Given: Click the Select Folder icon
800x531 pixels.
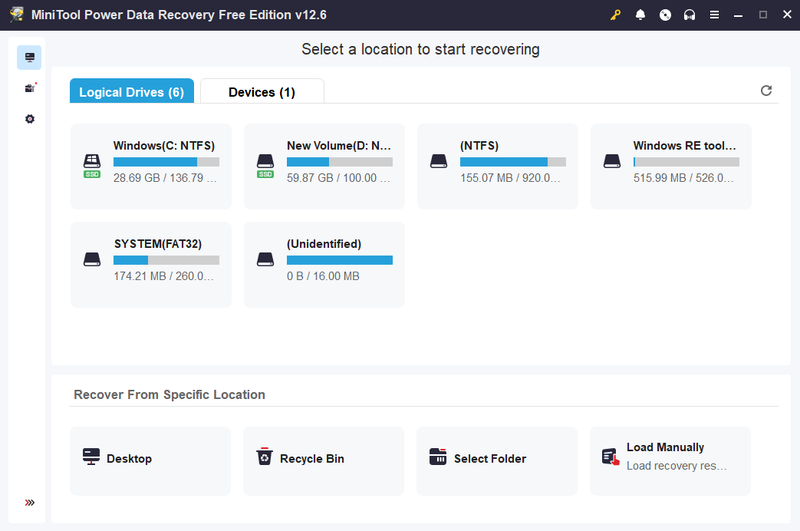Looking at the screenshot, I should 438,457.
